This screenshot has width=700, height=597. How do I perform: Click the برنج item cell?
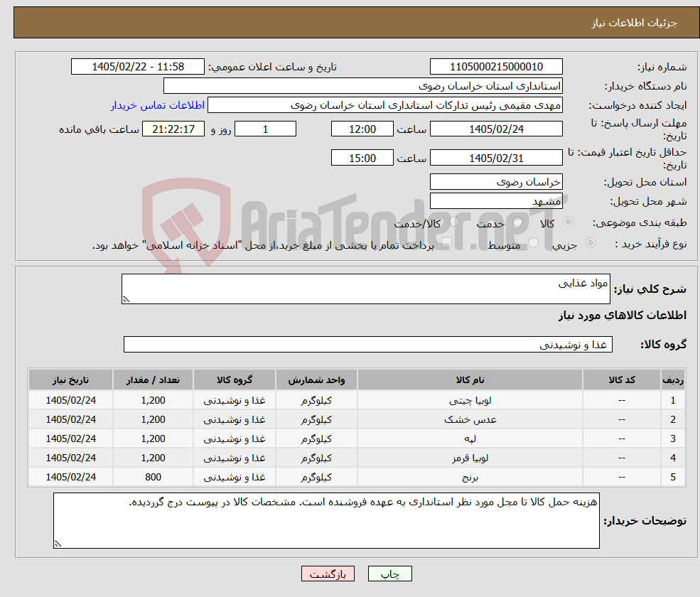pyautogui.click(x=470, y=478)
